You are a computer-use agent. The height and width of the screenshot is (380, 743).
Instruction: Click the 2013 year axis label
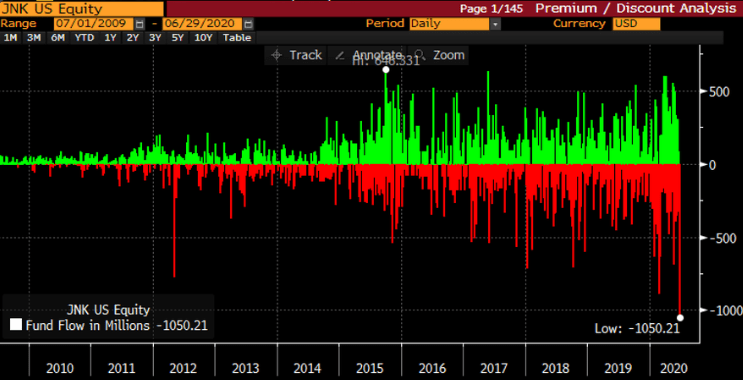click(246, 368)
